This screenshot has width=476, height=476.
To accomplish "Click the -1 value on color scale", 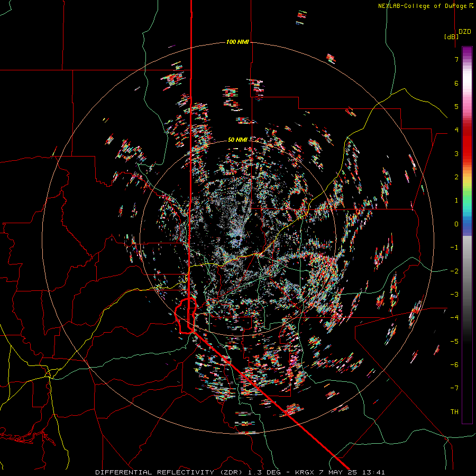I will click(454, 248).
